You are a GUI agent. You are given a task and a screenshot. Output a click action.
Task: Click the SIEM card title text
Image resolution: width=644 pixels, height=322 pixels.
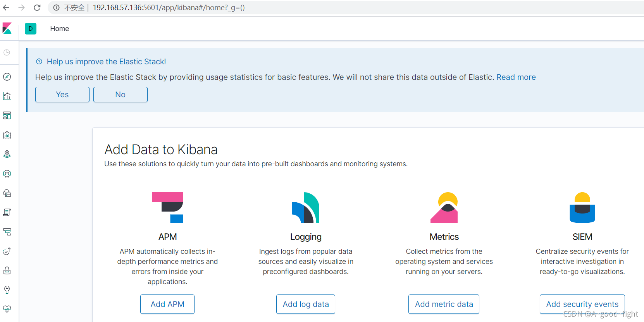click(582, 237)
